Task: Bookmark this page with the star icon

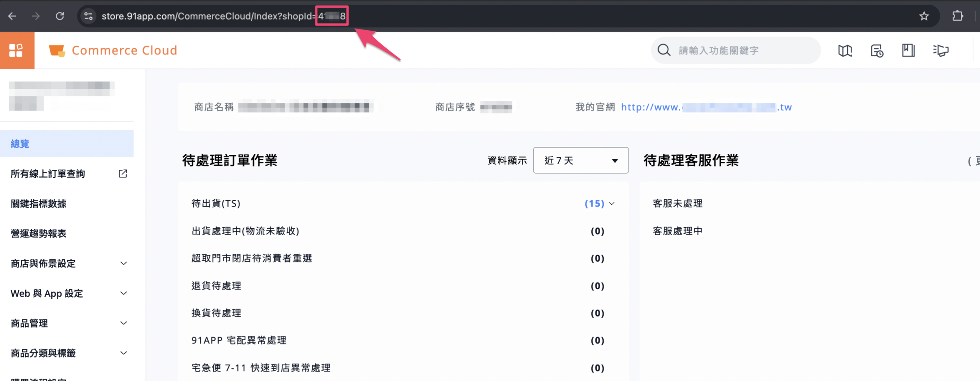Action: 924,16
